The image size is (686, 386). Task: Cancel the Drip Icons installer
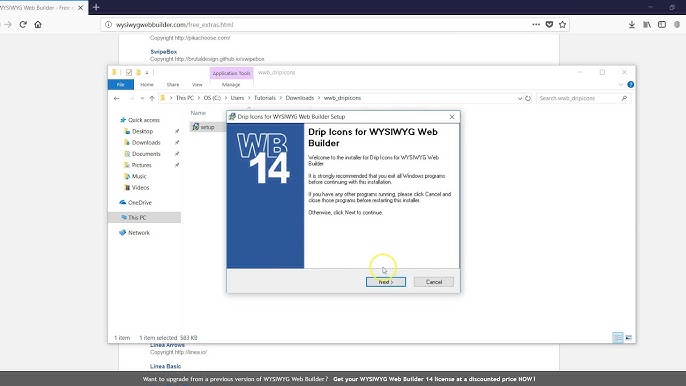[434, 282]
